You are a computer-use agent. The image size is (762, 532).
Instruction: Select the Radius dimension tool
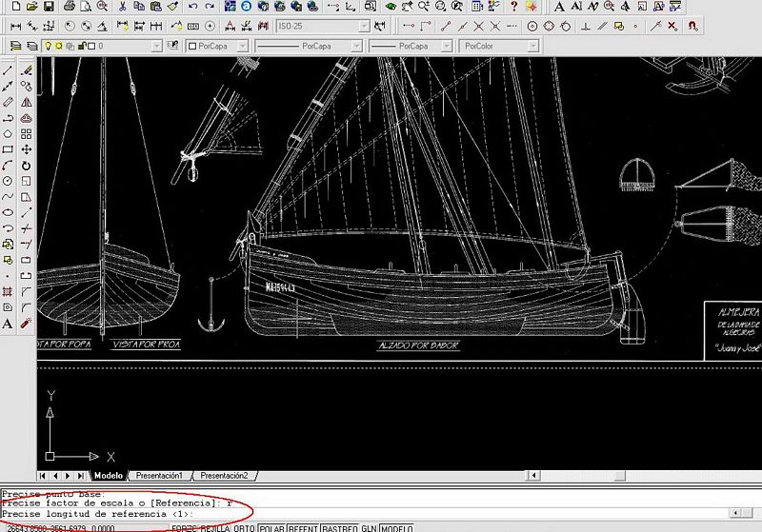pyautogui.click(x=70, y=27)
